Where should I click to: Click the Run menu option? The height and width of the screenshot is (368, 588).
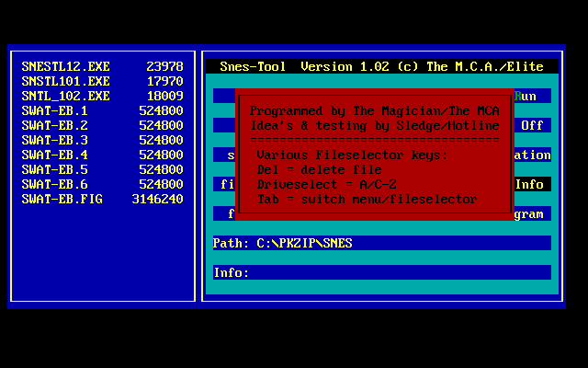point(527,96)
